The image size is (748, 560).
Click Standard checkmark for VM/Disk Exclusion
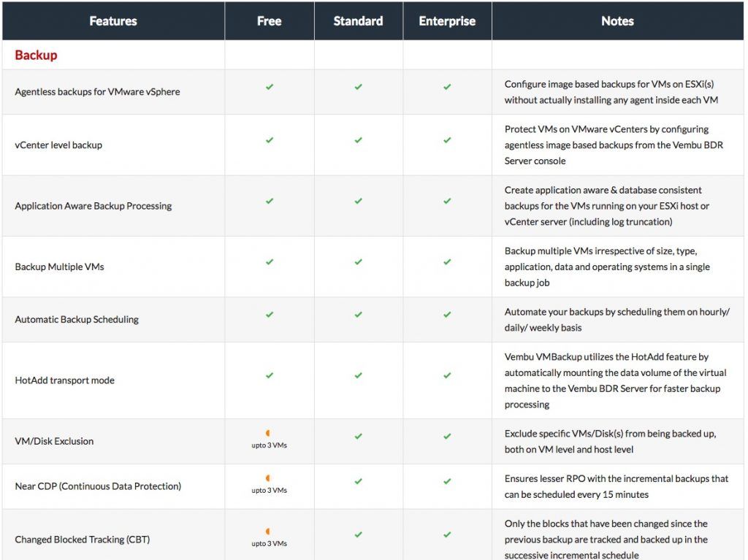[358, 437]
